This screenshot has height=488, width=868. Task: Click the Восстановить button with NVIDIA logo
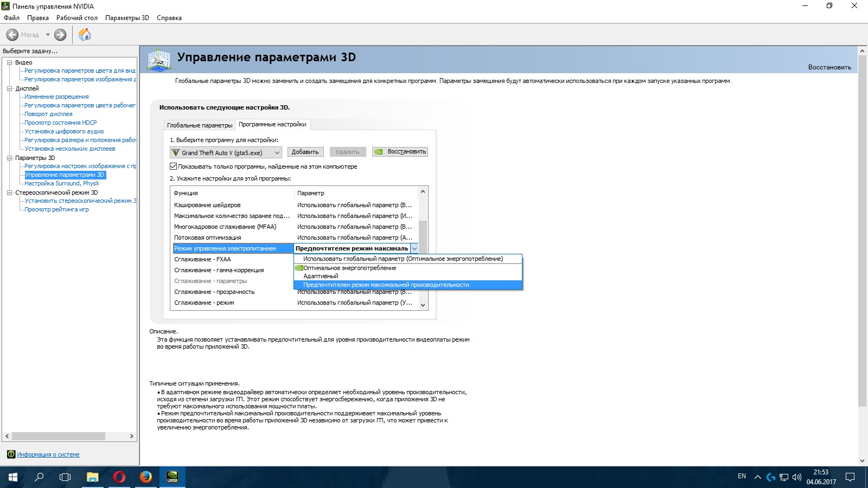(400, 152)
